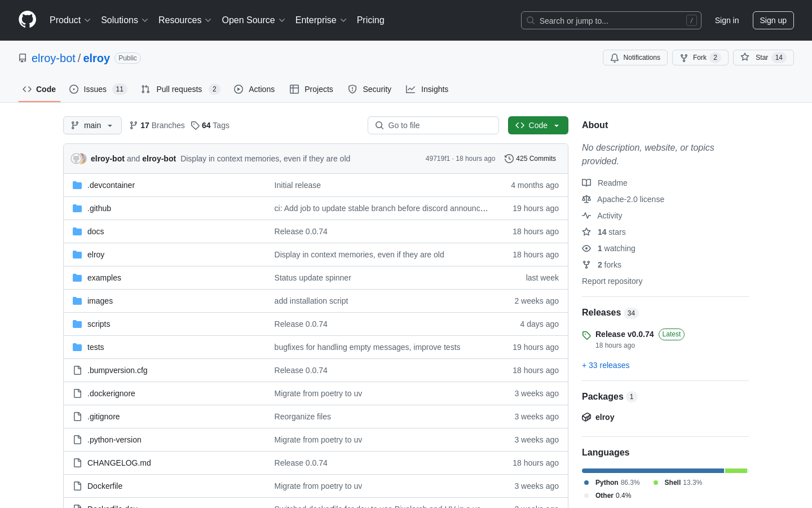Click Report repository
This screenshot has width=812, height=508.
(x=612, y=281)
